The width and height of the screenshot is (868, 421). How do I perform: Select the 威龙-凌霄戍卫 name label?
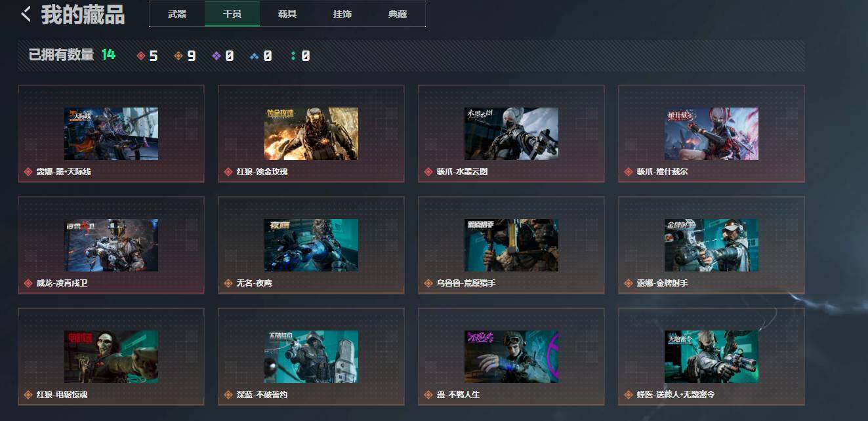(x=62, y=283)
